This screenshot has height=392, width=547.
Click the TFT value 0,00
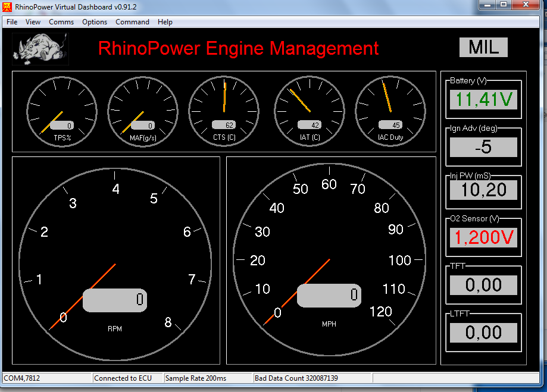click(483, 285)
